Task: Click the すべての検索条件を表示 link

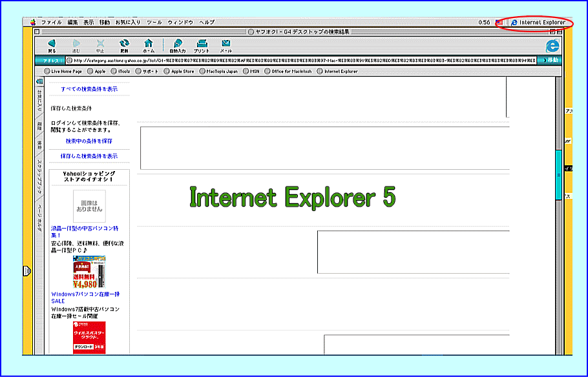Action: click(89, 89)
